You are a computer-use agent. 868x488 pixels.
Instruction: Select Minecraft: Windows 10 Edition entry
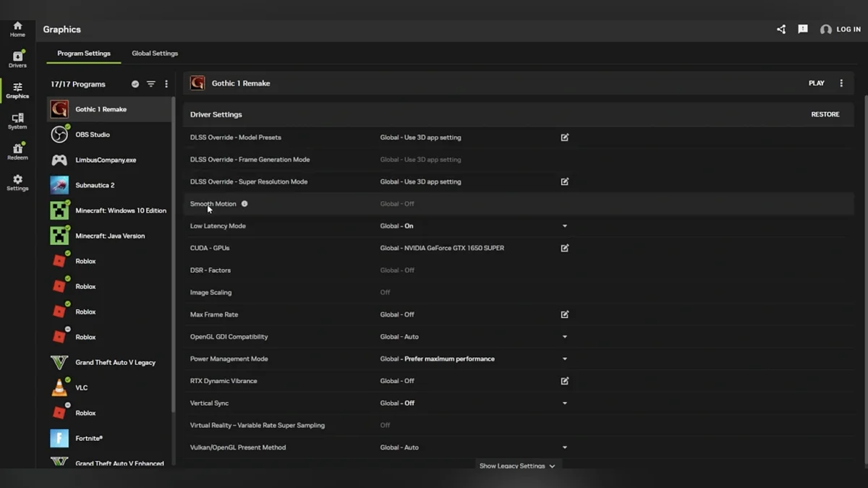click(x=109, y=210)
